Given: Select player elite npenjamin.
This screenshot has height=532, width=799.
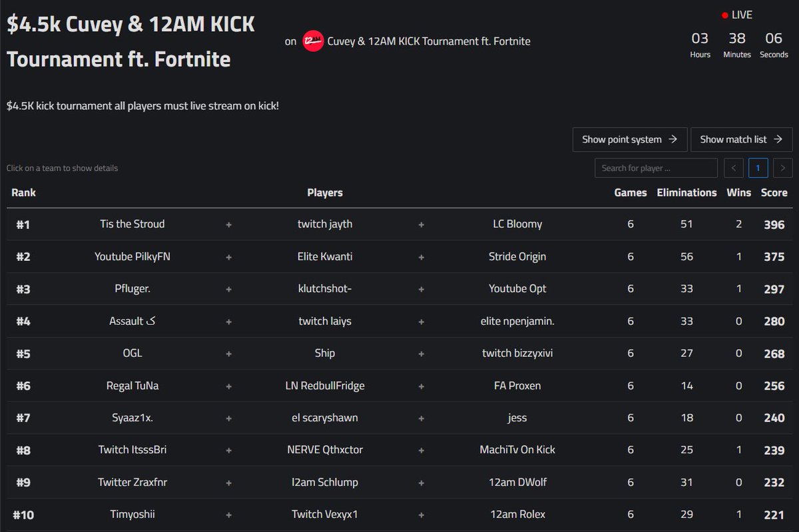Looking at the screenshot, I should coord(517,321).
